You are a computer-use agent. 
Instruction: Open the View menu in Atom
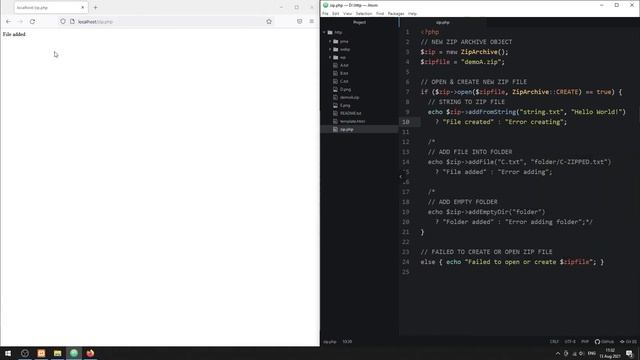(347, 14)
